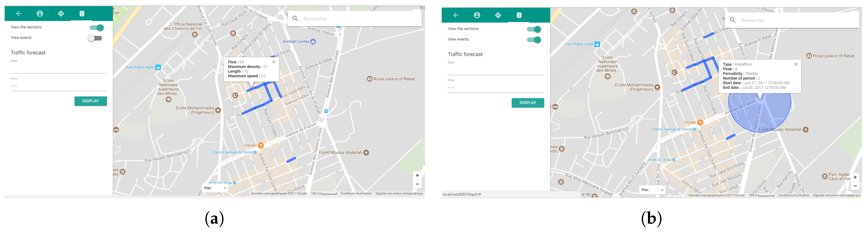Open the user profile icon in panel (a)
This screenshot has width=868, height=232.
click(x=40, y=13)
